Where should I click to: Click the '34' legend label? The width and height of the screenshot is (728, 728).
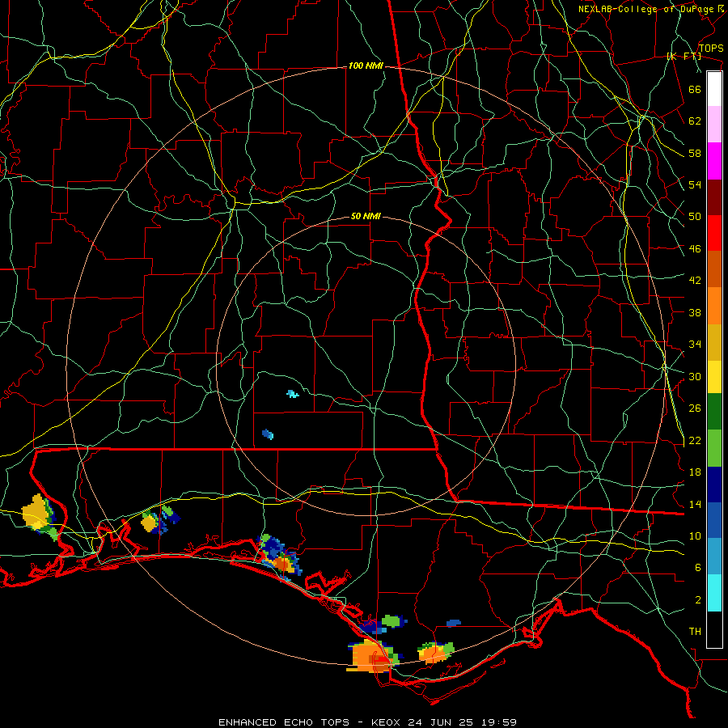(695, 345)
